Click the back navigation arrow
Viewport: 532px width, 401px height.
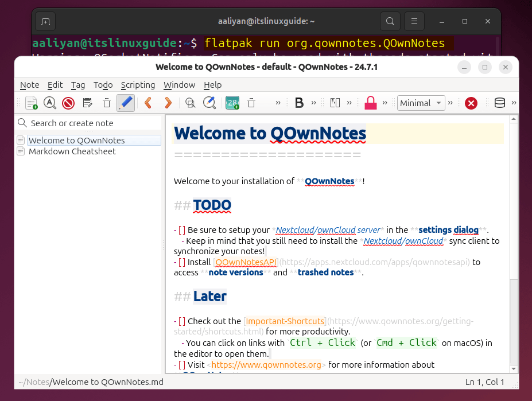[147, 103]
